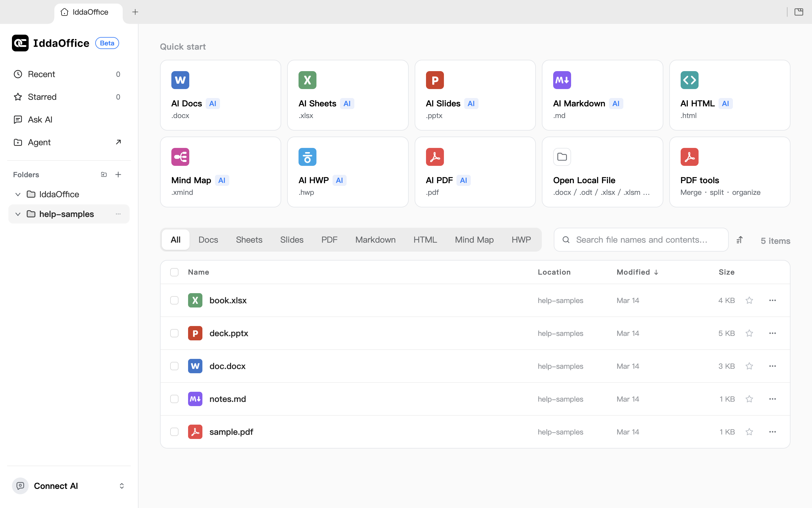Open more options for deck.pptx
The image size is (812, 508).
coord(772,333)
